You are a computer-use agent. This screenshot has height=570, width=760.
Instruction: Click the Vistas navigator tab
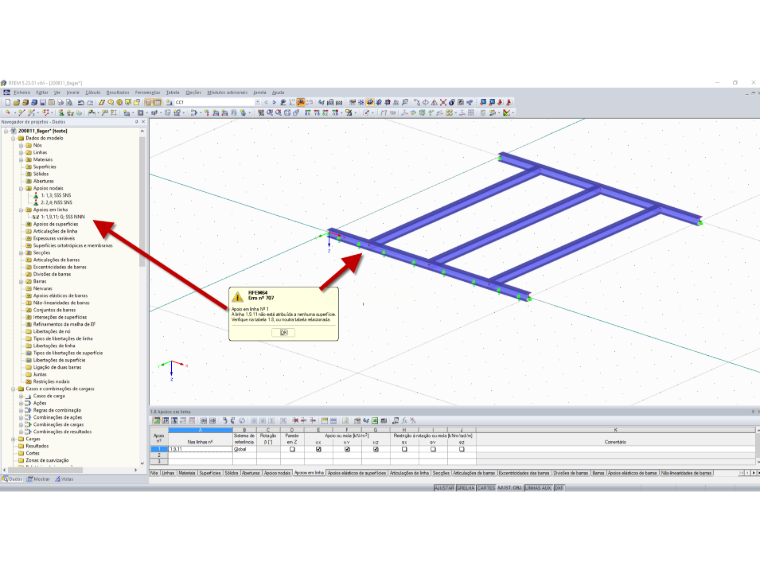pyautogui.click(x=64, y=479)
